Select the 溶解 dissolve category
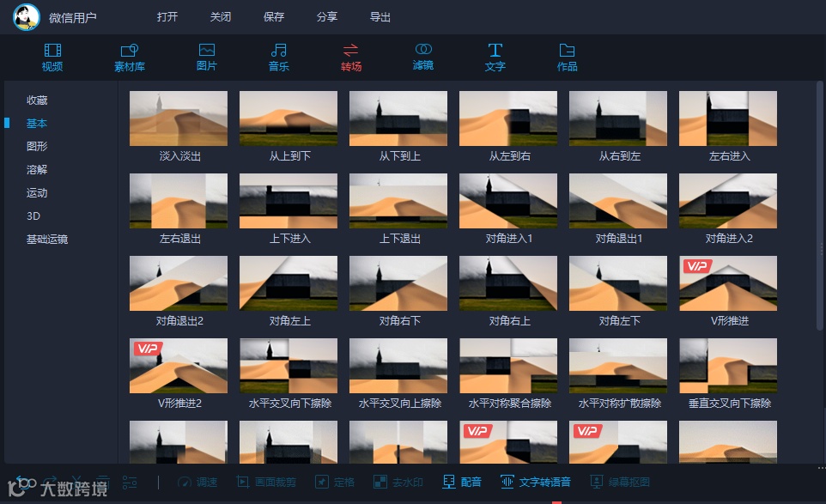Screen dimensions: 826x504 coord(37,170)
